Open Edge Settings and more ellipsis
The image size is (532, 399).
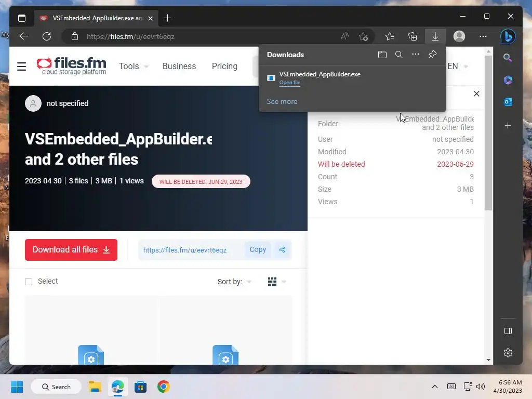coord(483,36)
